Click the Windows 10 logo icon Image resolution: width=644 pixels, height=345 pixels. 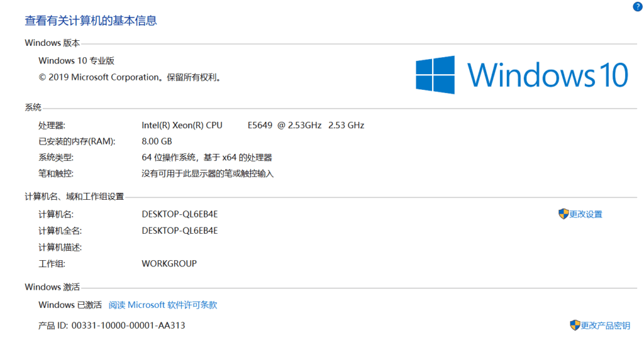click(x=435, y=75)
